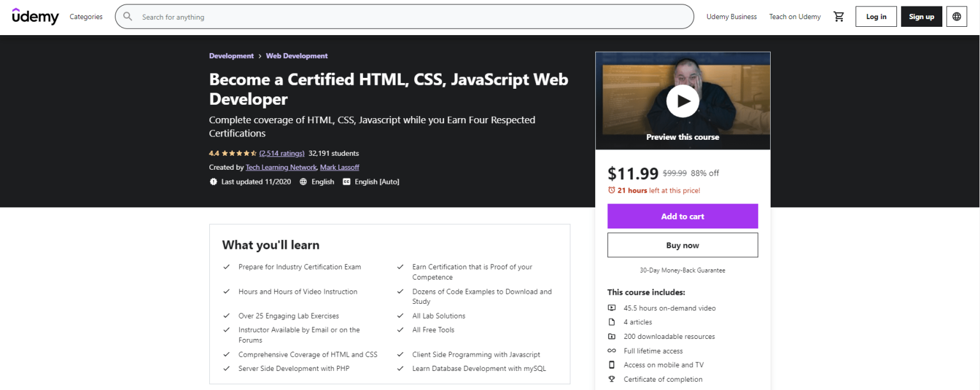Image resolution: width=980 pixels, height=390 pixels.
Task: Click the alarm clock sale timer icon
Action: (611, 190)
